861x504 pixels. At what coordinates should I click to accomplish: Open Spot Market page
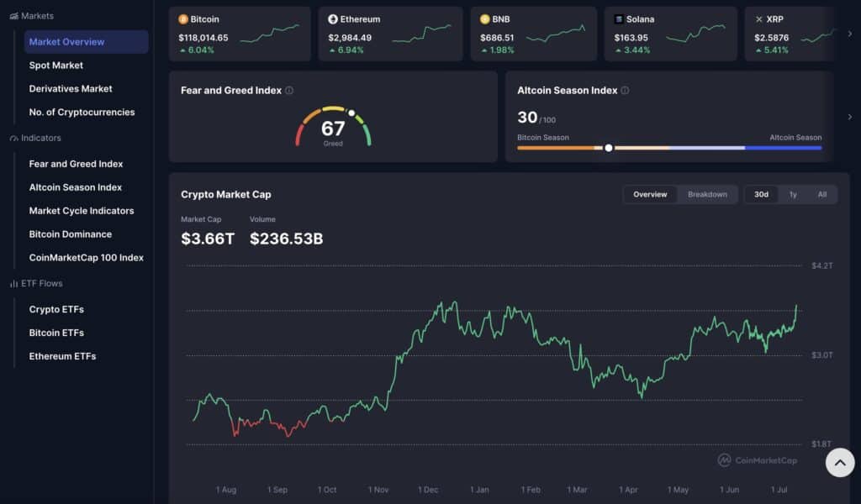pyautogui.click(x=56, y=66)
